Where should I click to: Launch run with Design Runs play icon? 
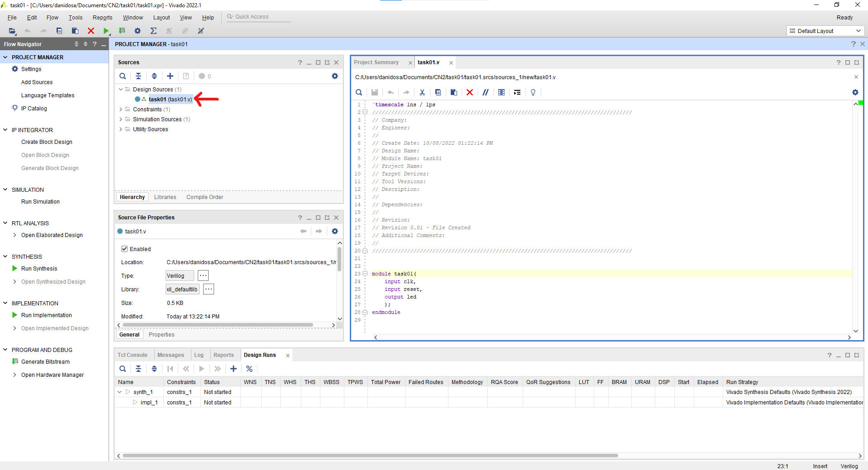(x=202, y=369)
